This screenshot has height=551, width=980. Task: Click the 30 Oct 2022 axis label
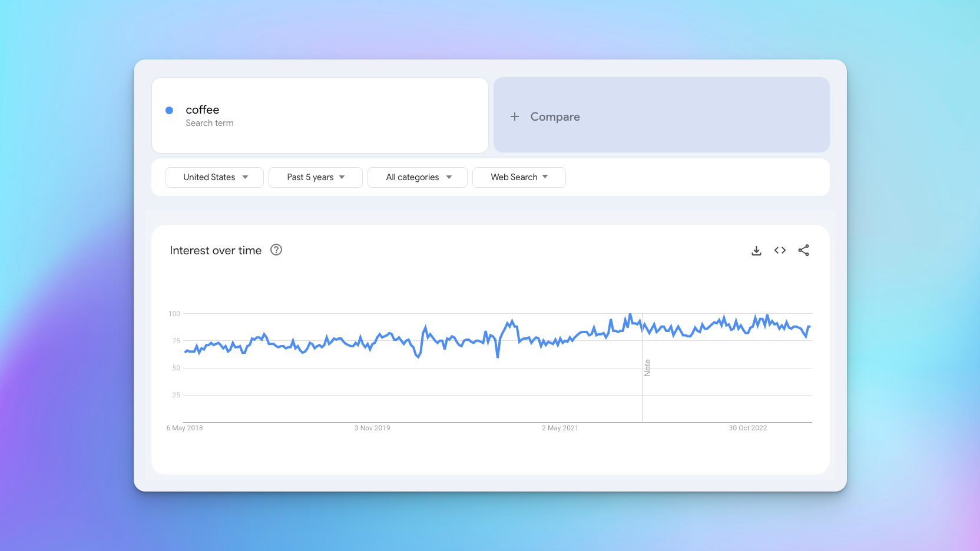(x=747, y=428)
